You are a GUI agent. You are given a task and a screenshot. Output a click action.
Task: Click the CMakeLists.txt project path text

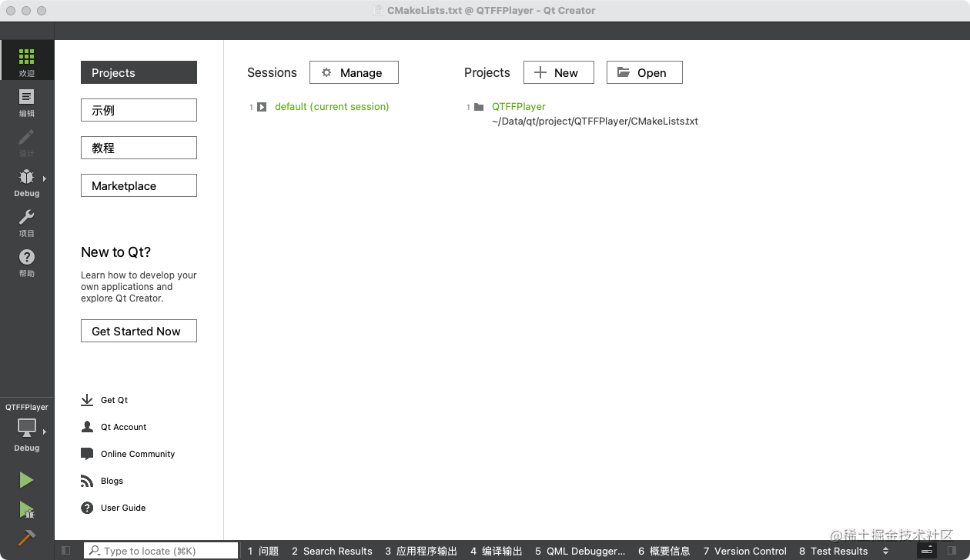pyautogui.click(x=595, y=122)
